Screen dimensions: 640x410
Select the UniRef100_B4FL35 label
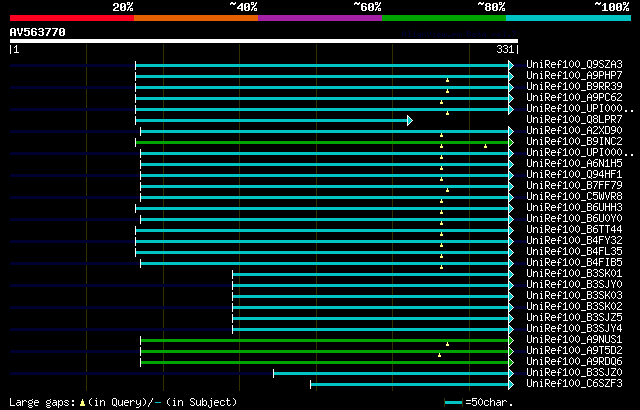click(574, 252)
